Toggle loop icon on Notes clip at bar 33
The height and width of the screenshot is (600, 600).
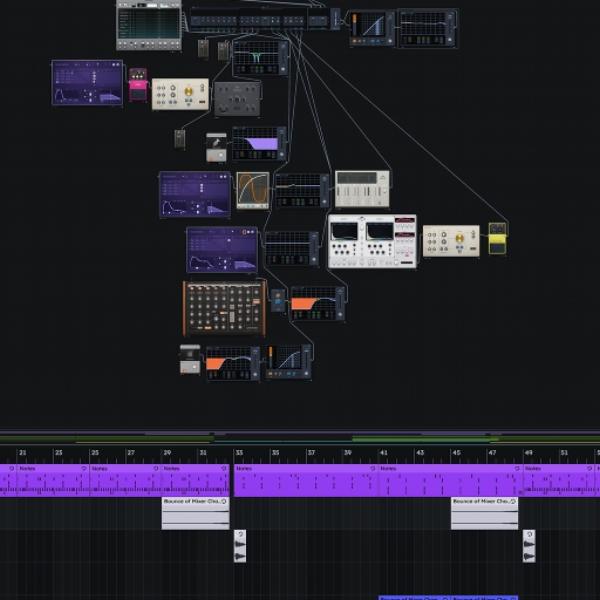(372, 468)
